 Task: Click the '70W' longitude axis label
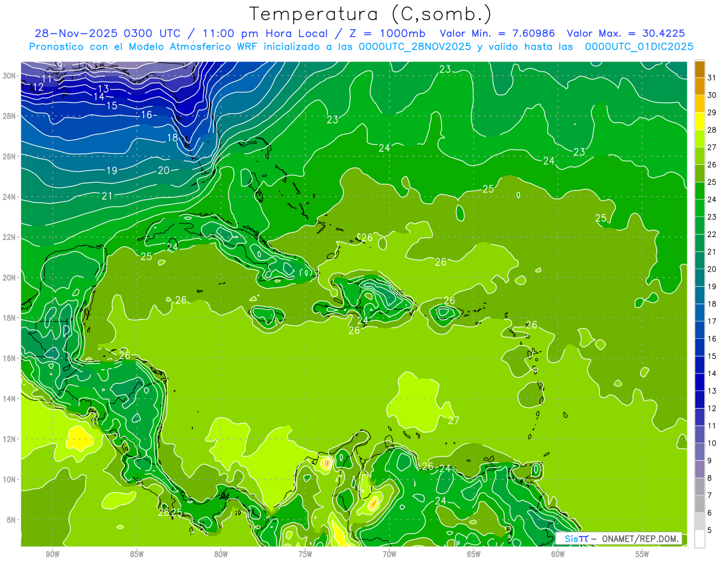coord(389,554)
